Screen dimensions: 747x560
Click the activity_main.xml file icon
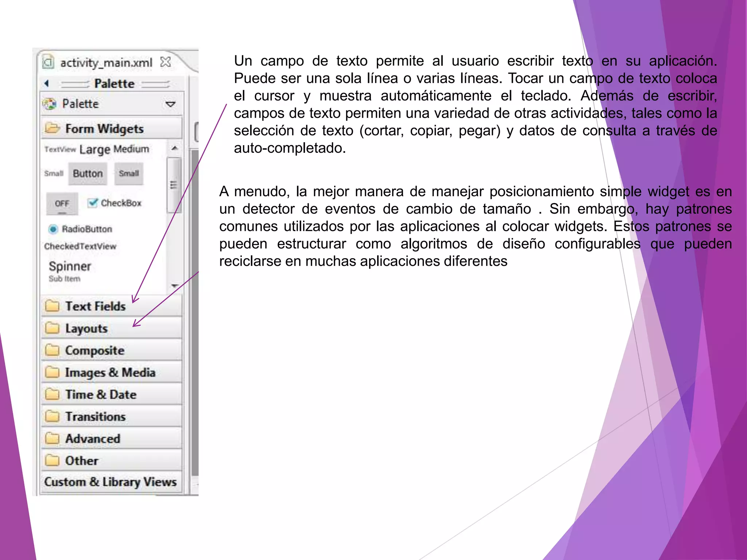click(x=48, y=62)
